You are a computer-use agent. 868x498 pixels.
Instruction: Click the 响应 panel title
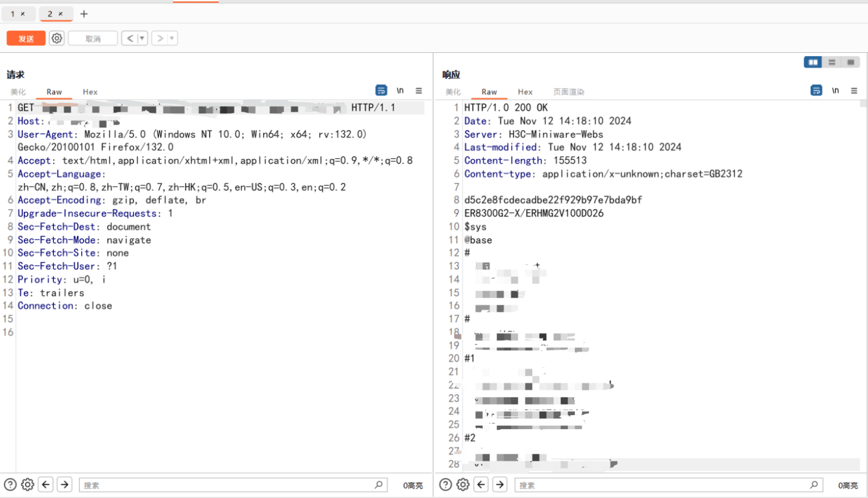coord(451,74)
